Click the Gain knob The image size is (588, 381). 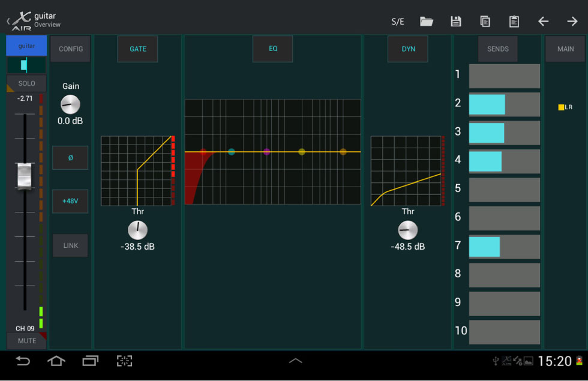coord(70,105)
